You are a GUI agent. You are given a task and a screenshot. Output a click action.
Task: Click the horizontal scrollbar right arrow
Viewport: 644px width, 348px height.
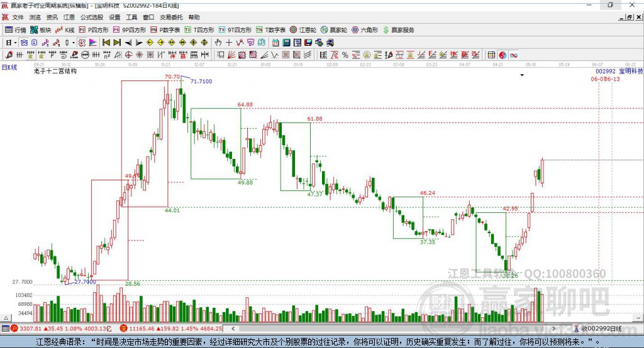(553, 329)
